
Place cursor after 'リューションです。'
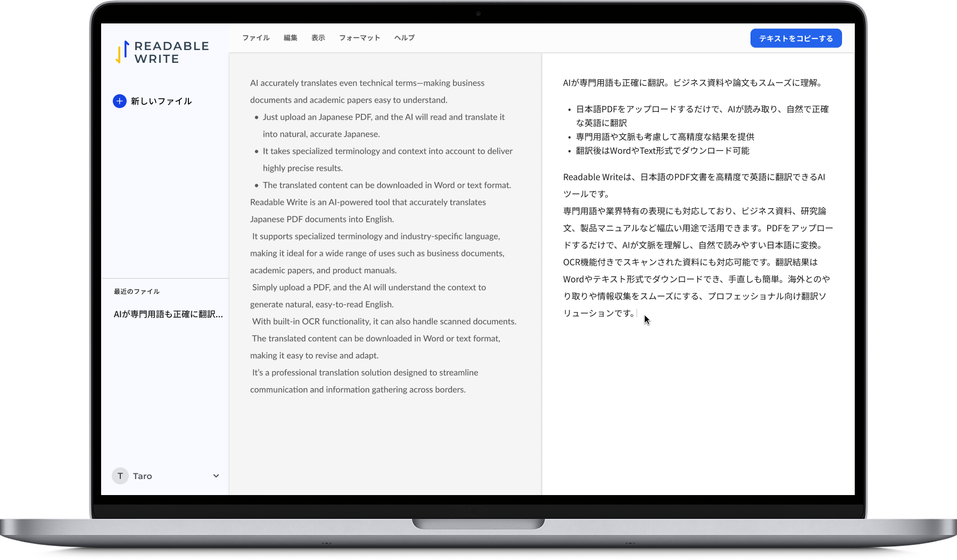(637, 313)
